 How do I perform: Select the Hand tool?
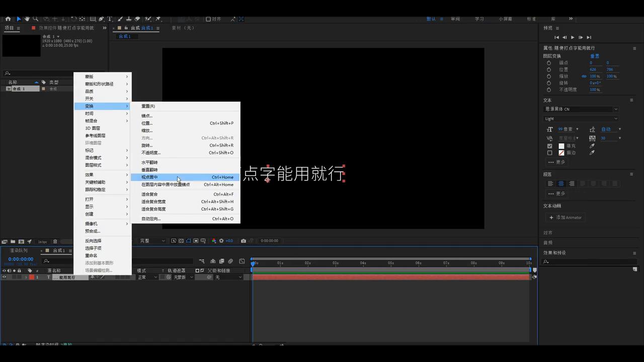pos(28,19)
